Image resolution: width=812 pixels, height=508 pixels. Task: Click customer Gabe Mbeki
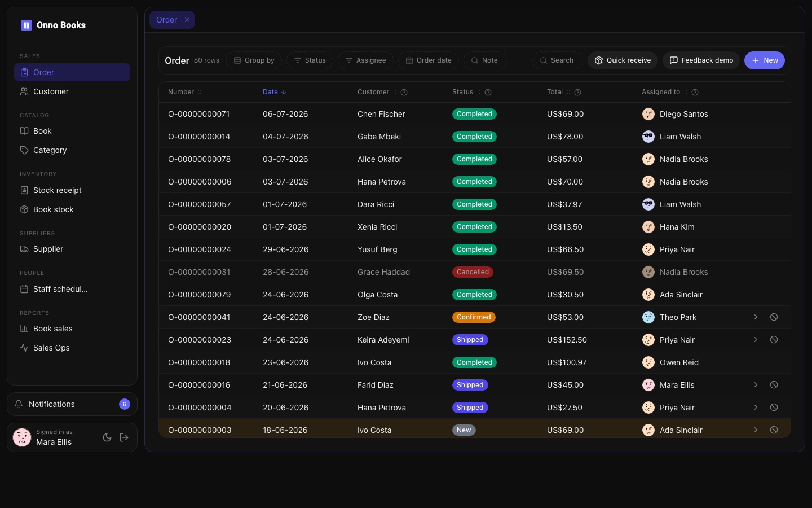coord(379,137)
